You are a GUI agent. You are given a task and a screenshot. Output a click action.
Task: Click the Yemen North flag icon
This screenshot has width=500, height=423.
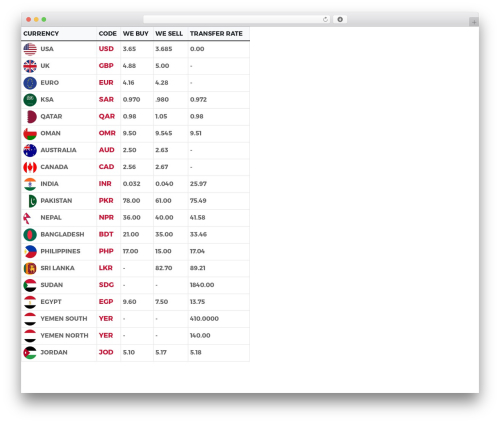(30, 336)
